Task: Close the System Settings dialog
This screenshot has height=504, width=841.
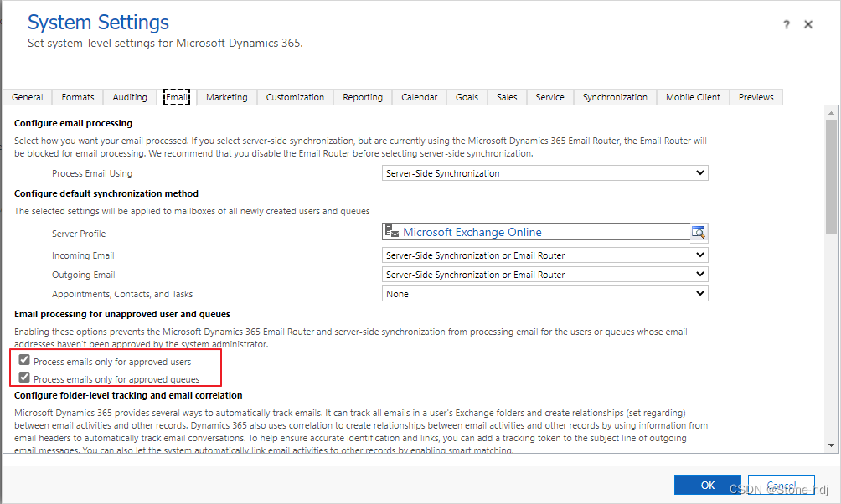Action: pyautogui.click(x=808, y=24)
